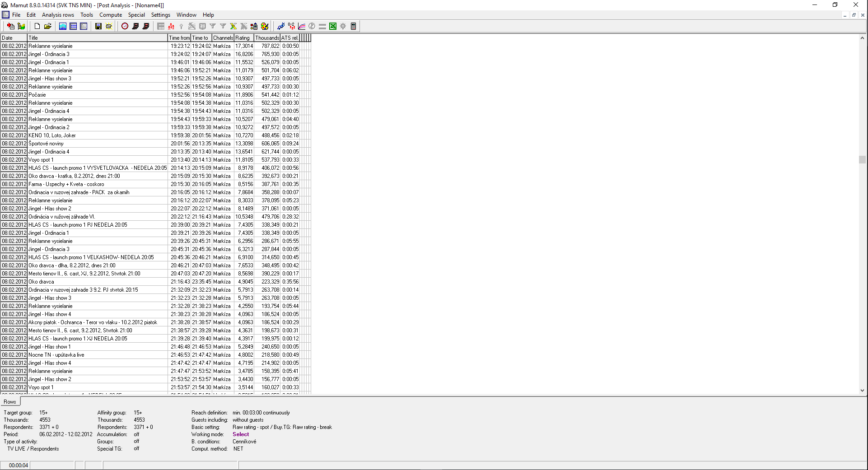The width and height of the screenshot is (868, 470).
Task: Click the vertical scrollbar down arrow
Action: [862, 391]
